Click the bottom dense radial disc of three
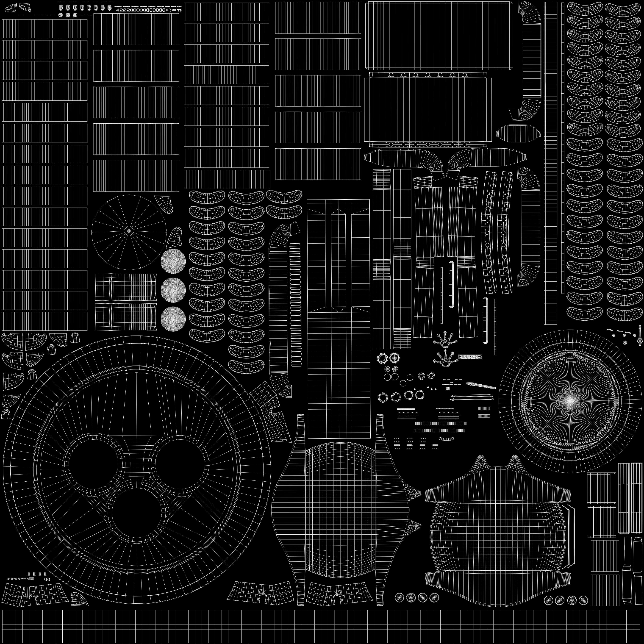The width and height of the screenshot is (644, 644). 173,319
